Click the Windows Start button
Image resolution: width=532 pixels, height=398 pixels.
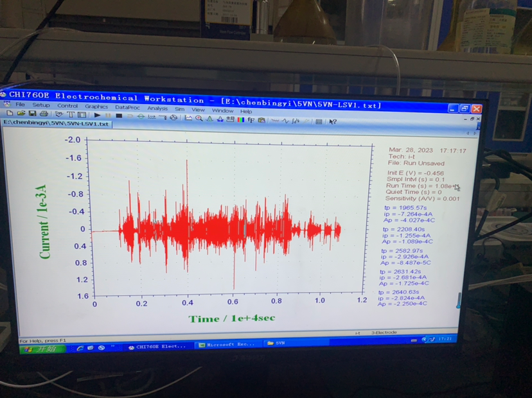click(x=42, y=349)
